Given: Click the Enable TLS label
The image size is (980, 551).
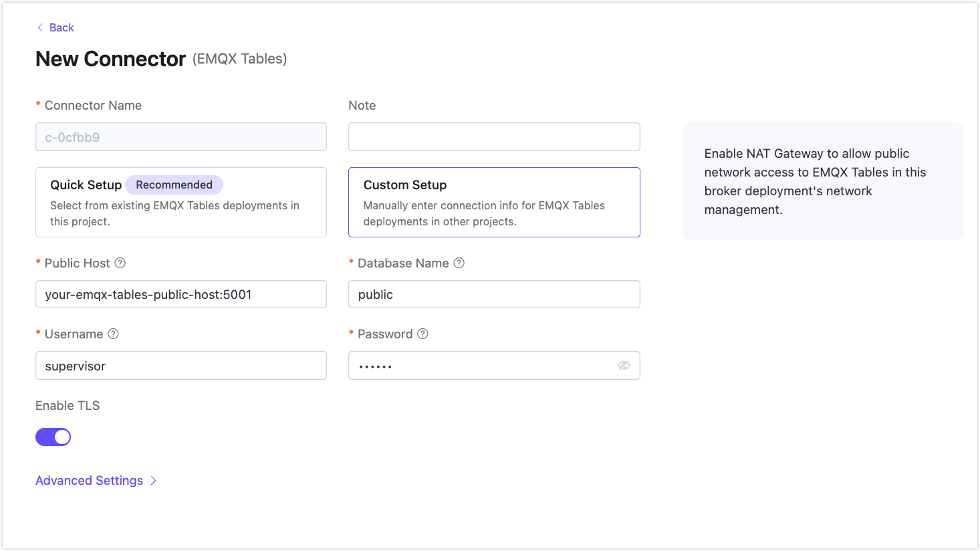Looking at the screenshot, I should [68, 405].
